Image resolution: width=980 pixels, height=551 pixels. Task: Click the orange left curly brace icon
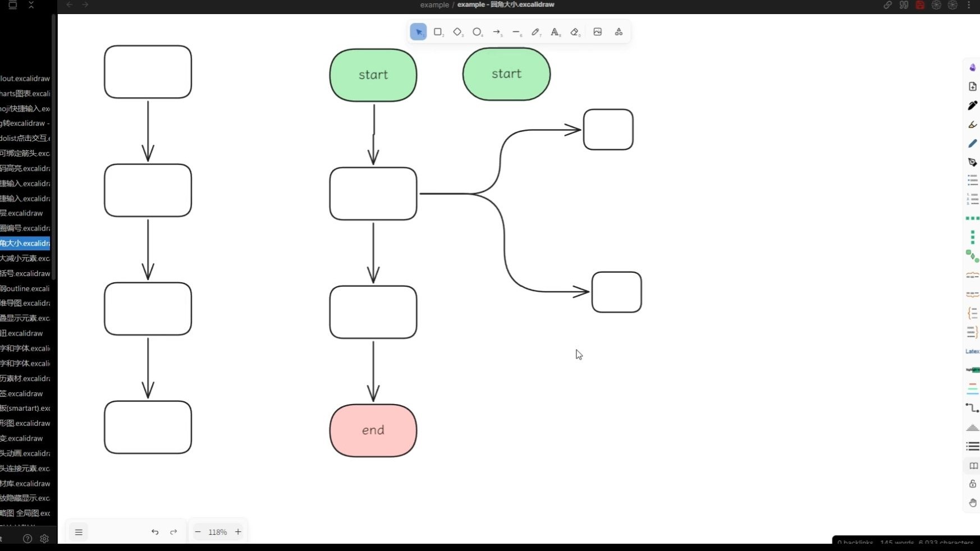click(x=973, y=313)
